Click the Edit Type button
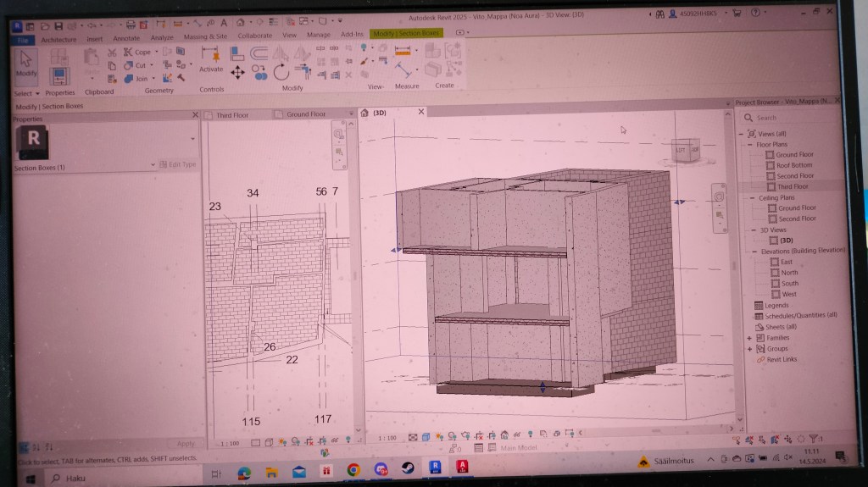Screen dimensions: 868x487 click(178, 164)
